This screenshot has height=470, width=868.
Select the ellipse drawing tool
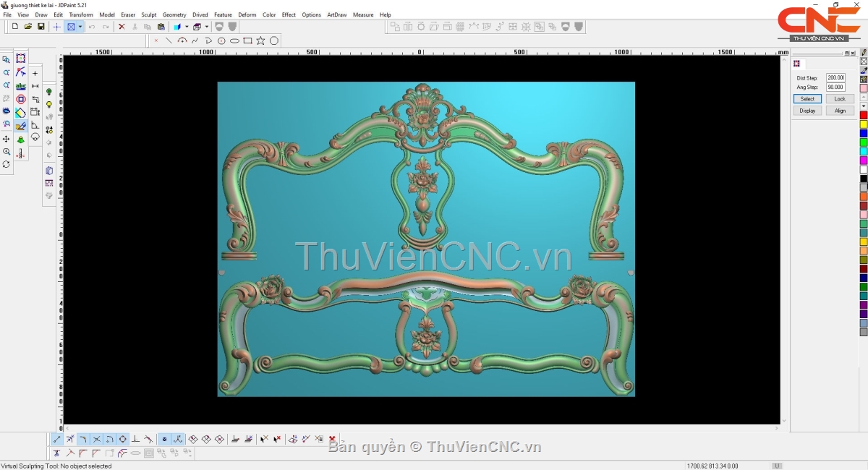tap(234, 40)
